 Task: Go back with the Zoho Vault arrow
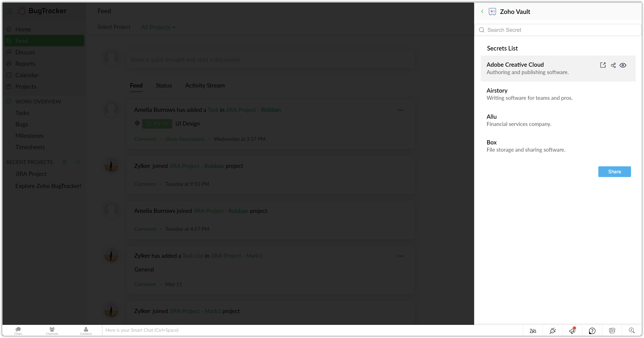click(x=482, y=11)
